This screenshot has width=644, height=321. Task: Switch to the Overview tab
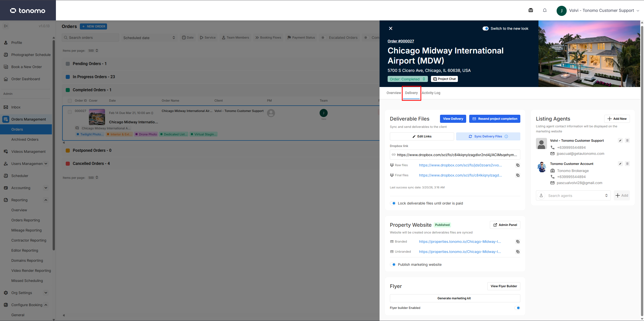(x=394, y=93)
